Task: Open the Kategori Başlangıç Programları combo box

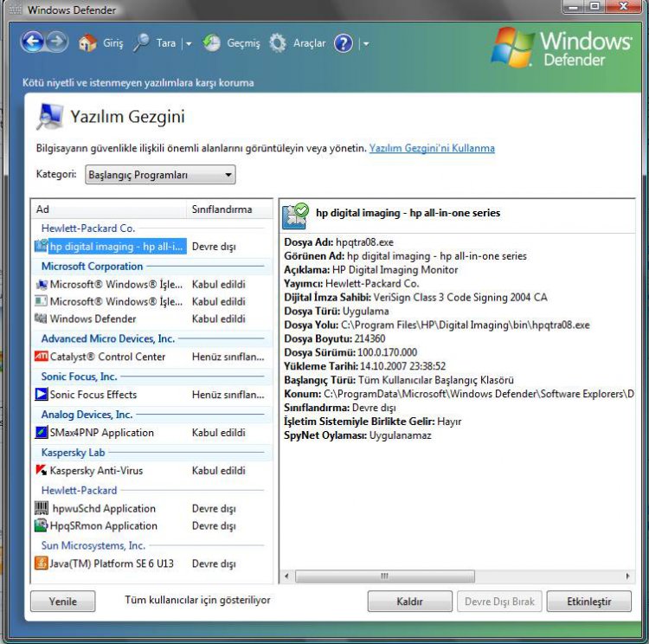Action: 160,174
